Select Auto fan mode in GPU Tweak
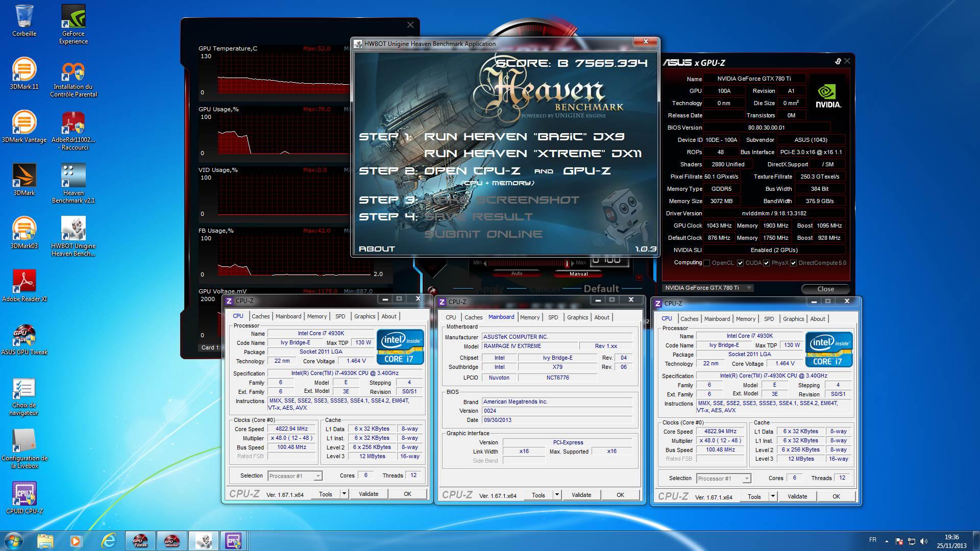The height and width of the screenshot is (551, 980). pyautogui.click(x=517, y=273)
